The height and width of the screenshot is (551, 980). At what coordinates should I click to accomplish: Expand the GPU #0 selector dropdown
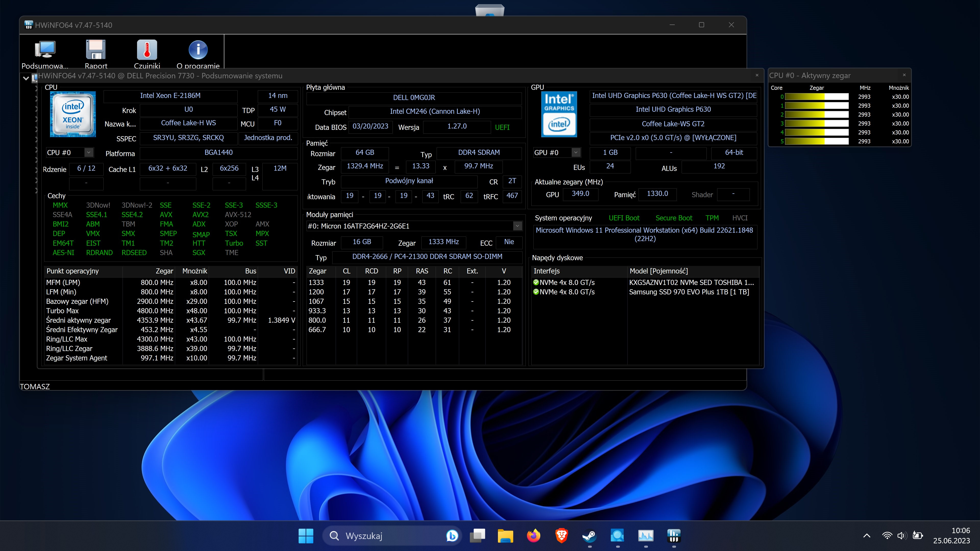575,153
